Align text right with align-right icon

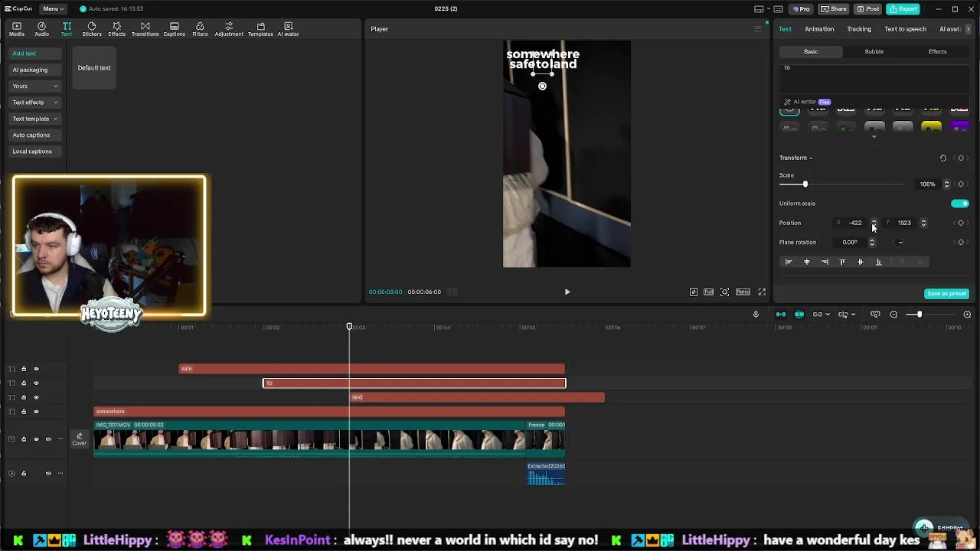pyautogui.click(x=825, y=262)
